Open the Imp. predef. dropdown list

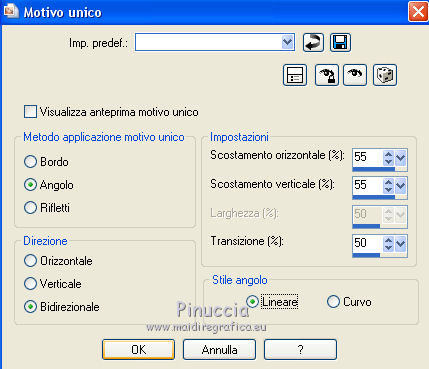pyautogui.click(x=287, y=42)
